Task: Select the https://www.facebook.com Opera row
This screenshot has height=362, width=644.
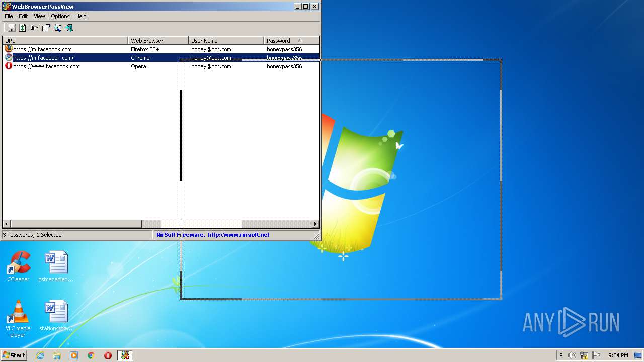Action: point(161,66)
